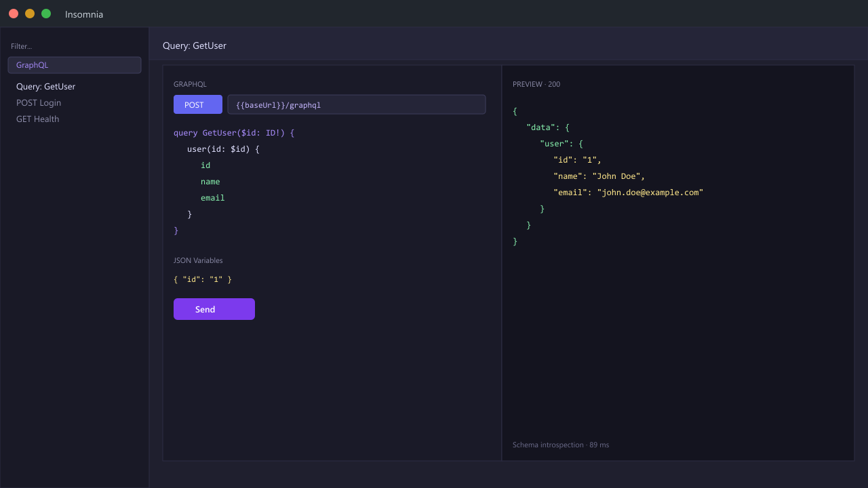The image size is (868, 488).
Task: Select the GraphQL folder in sidebar
Action: pyautogui.click(x=75, y=65)
